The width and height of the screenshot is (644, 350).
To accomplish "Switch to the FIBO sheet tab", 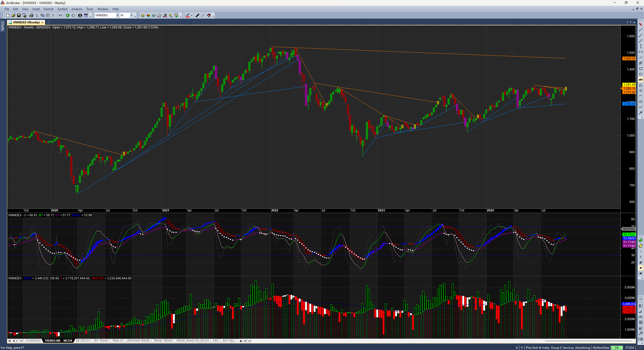I will click(x=216, y=341).
